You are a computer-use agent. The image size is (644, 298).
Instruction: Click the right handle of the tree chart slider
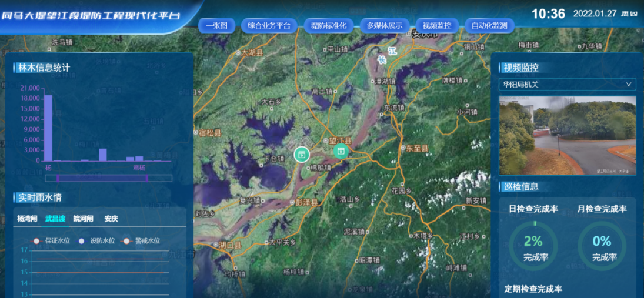tap(146, 178)
